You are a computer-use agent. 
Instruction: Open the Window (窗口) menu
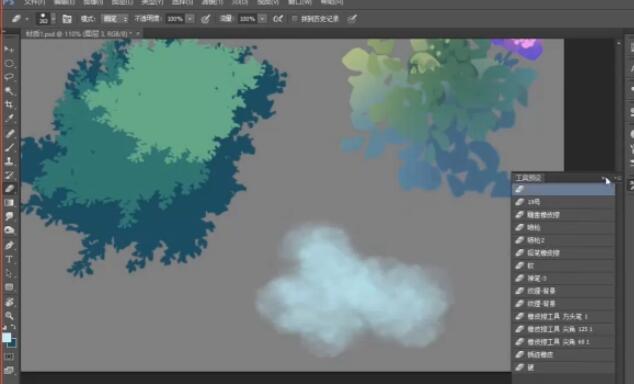[x=299, y=2]
